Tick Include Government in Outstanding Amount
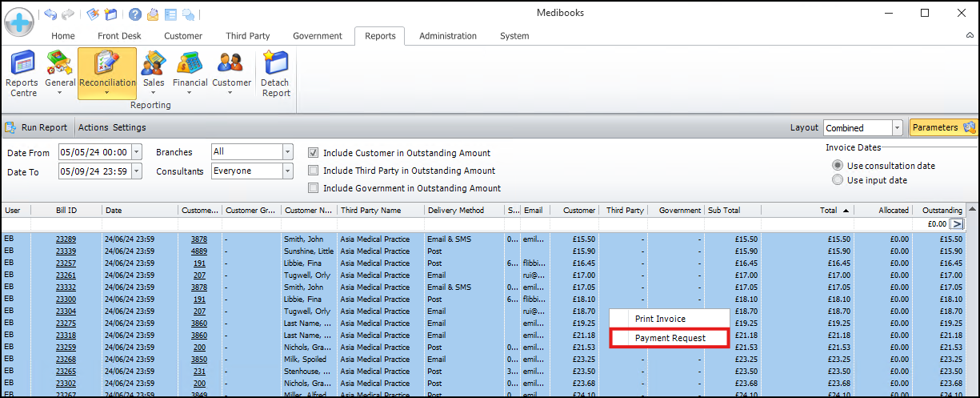The image size is (980, 398). point(314,188)
